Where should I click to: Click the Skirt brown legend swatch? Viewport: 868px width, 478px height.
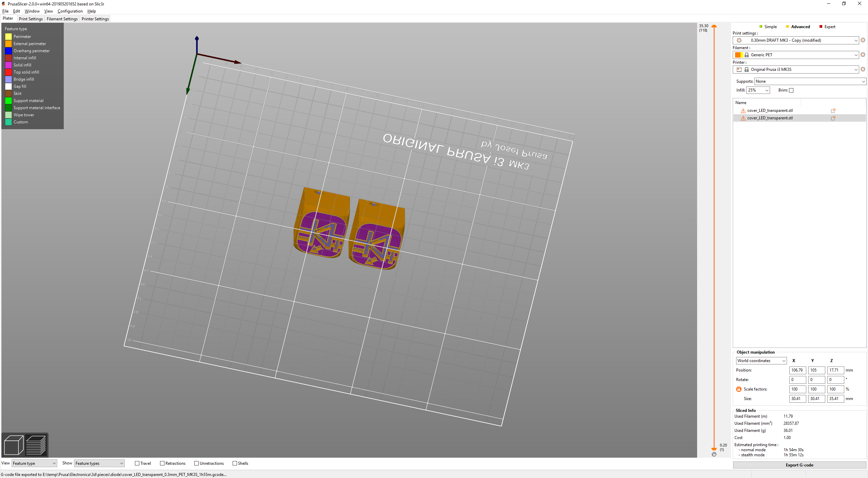(8, 93)
